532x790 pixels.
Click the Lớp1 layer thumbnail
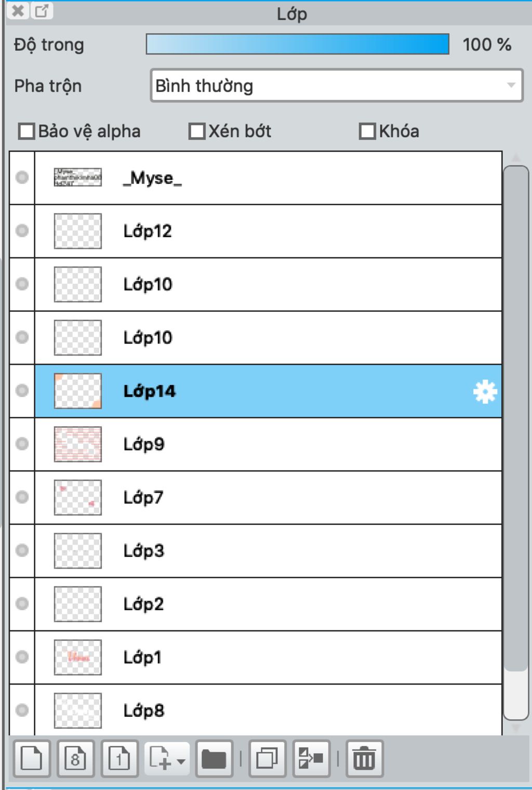[x=78, y=657]
